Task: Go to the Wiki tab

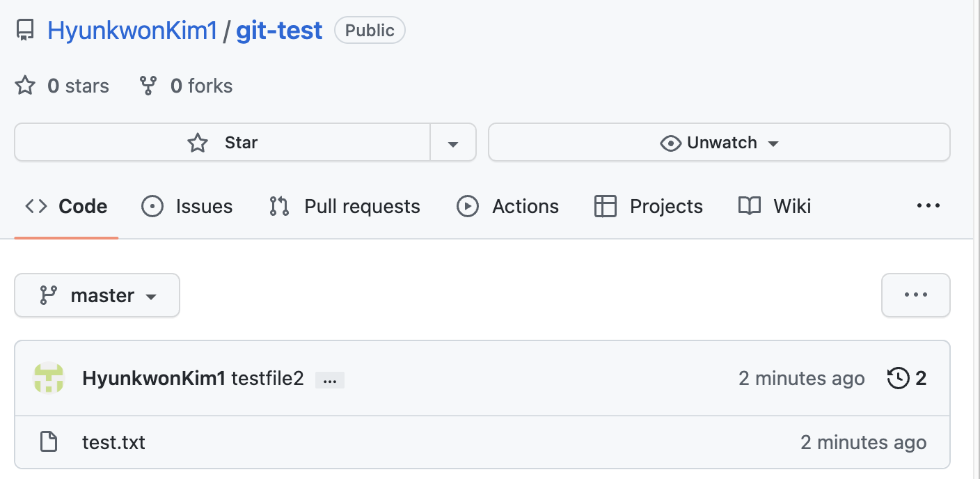Action: coord(775,207)
